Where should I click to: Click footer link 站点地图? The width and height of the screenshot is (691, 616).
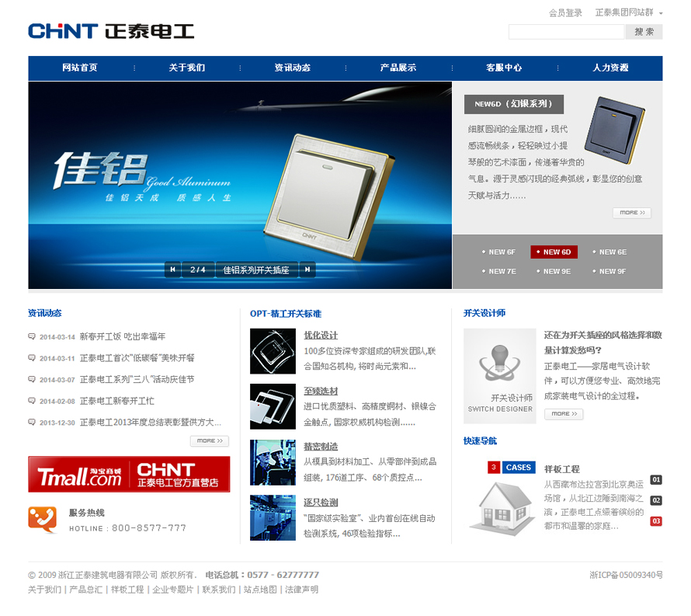260,590
